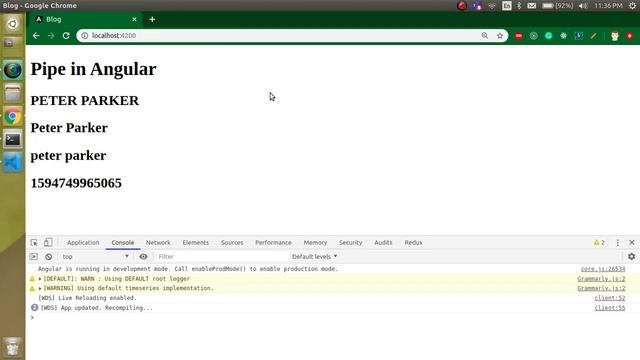Viewport: 640px width, 360px height.
Task: Open the client:52 source link
Action: pyautogui.click(x=610, y=298)
